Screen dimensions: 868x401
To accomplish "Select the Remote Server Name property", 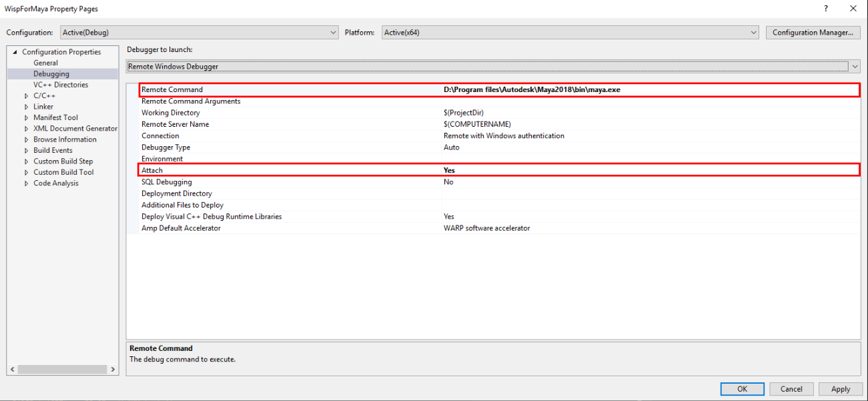I will [x=175, y=124].
